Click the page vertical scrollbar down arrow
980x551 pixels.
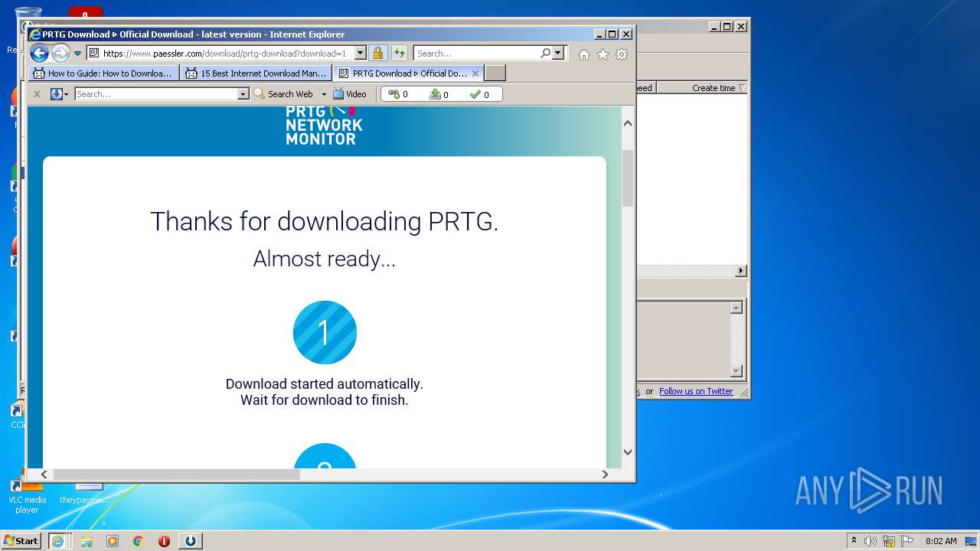628,452
